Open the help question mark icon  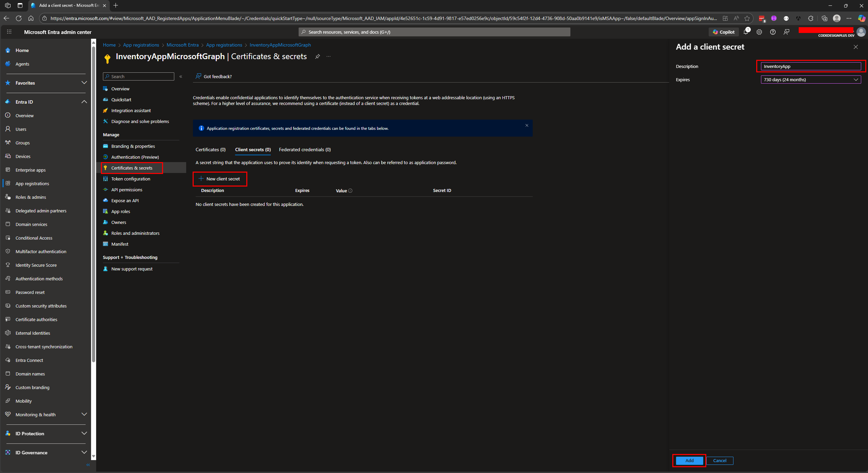773,32
